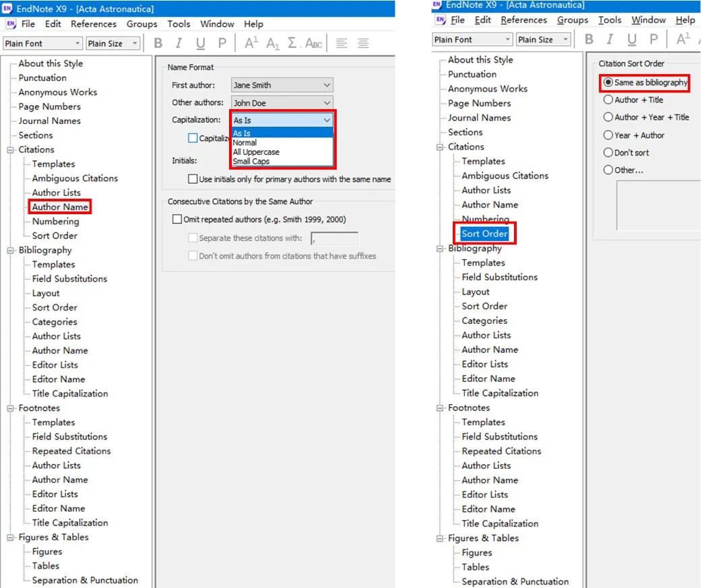Open the Tools menu
The image size is (702, 588).
pos(178,24)
